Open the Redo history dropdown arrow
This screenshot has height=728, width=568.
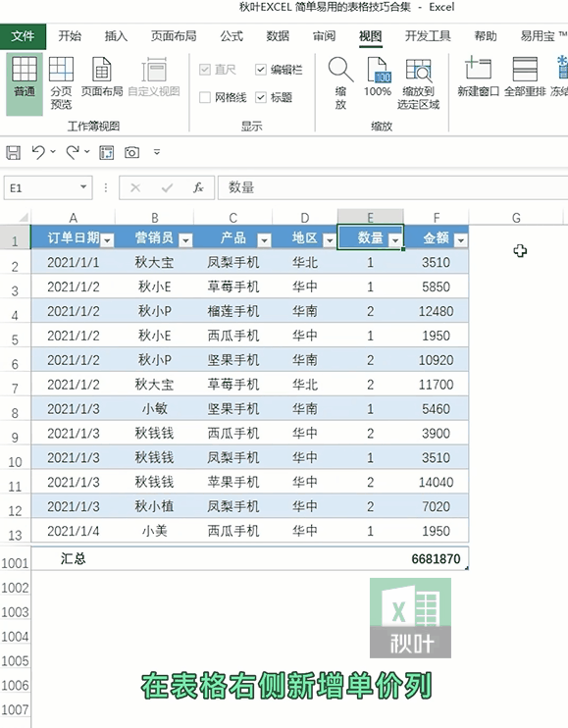[86, 152]
